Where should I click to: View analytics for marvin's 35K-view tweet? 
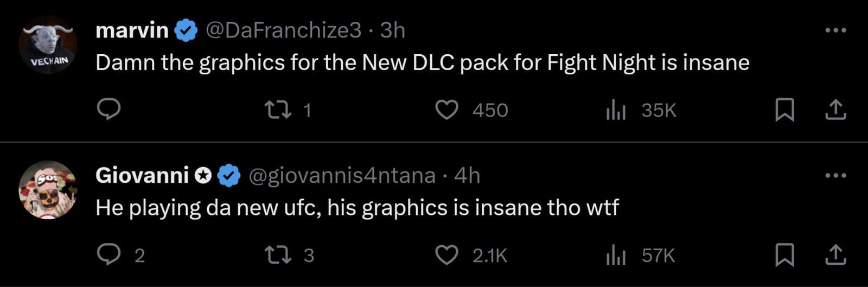click(x=616, y=110)
